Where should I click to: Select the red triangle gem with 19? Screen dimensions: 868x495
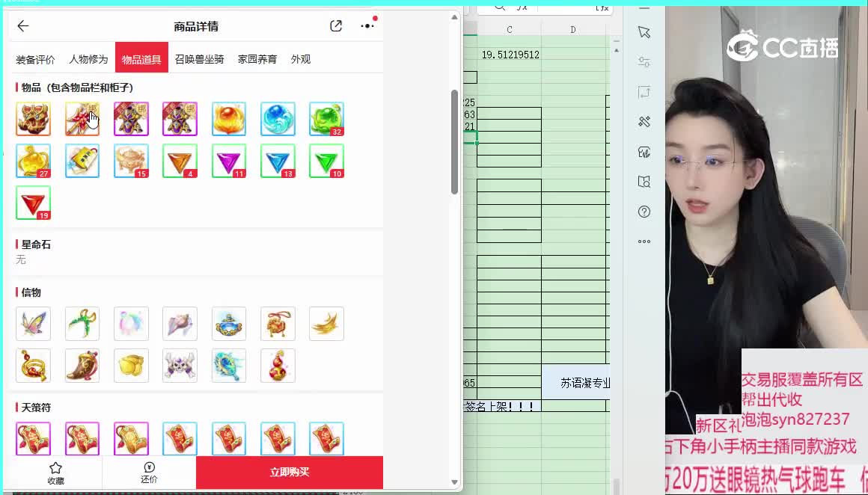(x=33, y=203)
